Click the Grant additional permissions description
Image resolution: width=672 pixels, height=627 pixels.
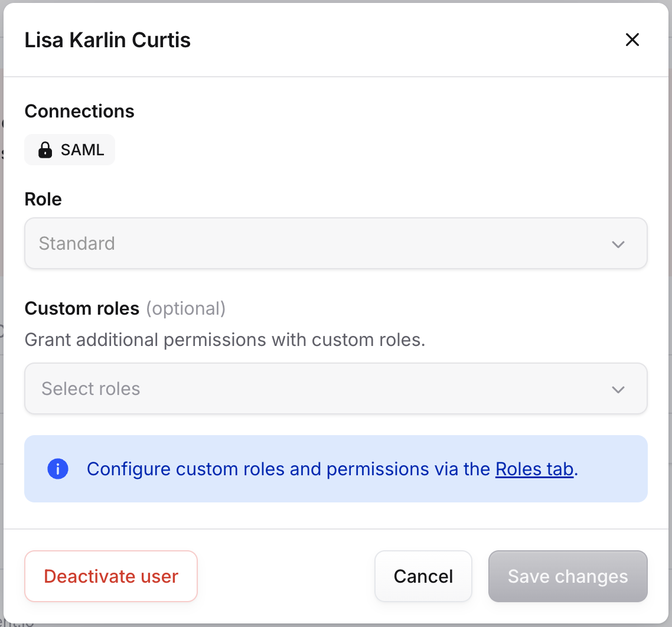point(225,340)
